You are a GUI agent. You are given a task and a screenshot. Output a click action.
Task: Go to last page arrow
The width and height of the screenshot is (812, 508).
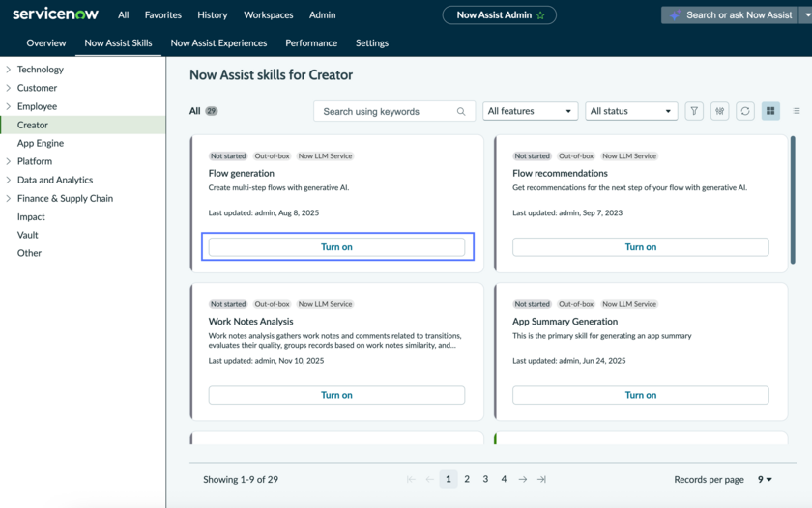pyautogui.click(x=541, y=480)
